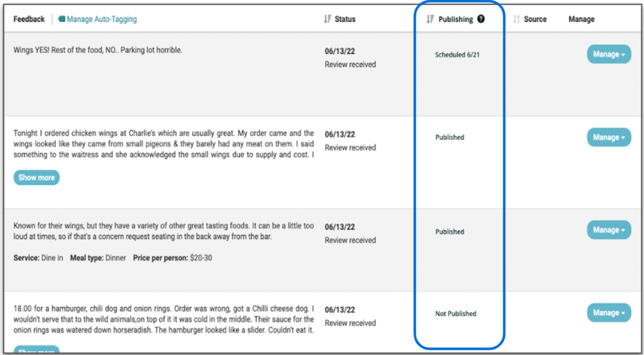644x355 pixels.
Task: Sort by the Publishing column header
Action: pos(455,19)
